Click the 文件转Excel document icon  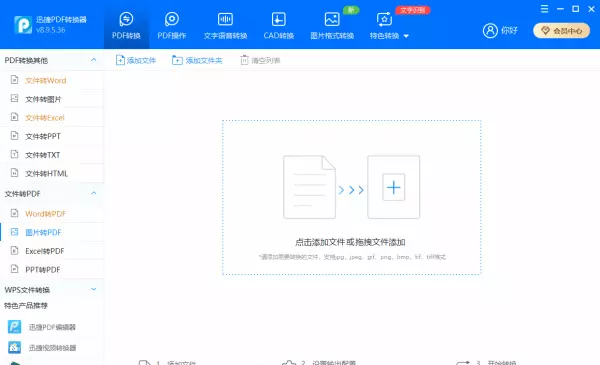click(15, 117)
